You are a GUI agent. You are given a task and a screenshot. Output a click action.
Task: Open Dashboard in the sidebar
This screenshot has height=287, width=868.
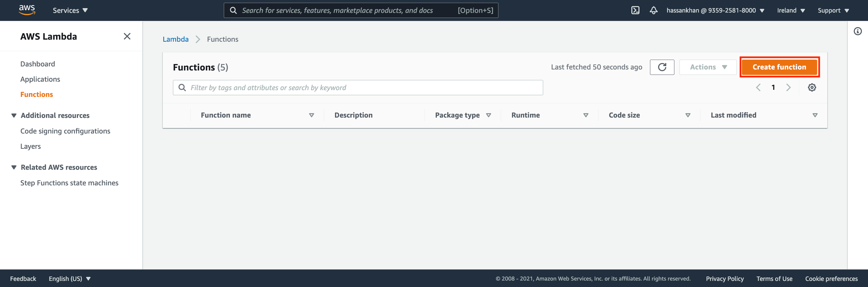click(x=38, y=64)
